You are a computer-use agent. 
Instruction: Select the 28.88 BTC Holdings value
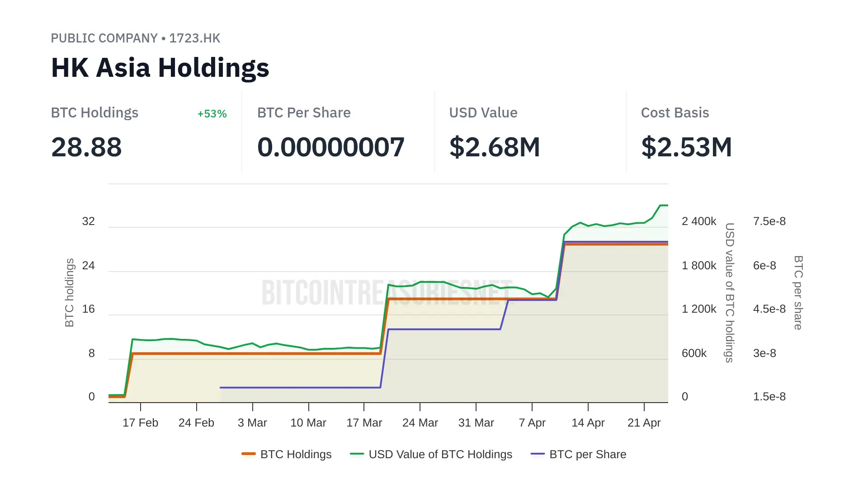pos(86,147)
